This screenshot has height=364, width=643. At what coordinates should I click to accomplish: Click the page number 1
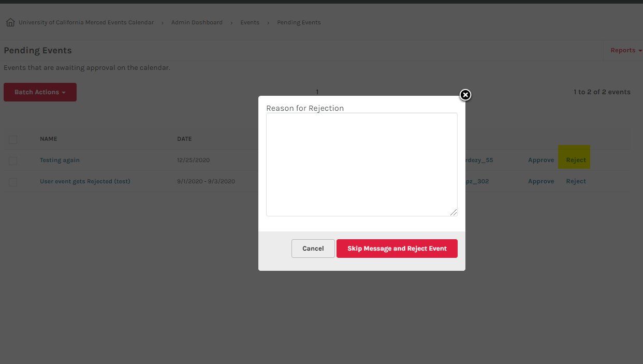point(317,92)
